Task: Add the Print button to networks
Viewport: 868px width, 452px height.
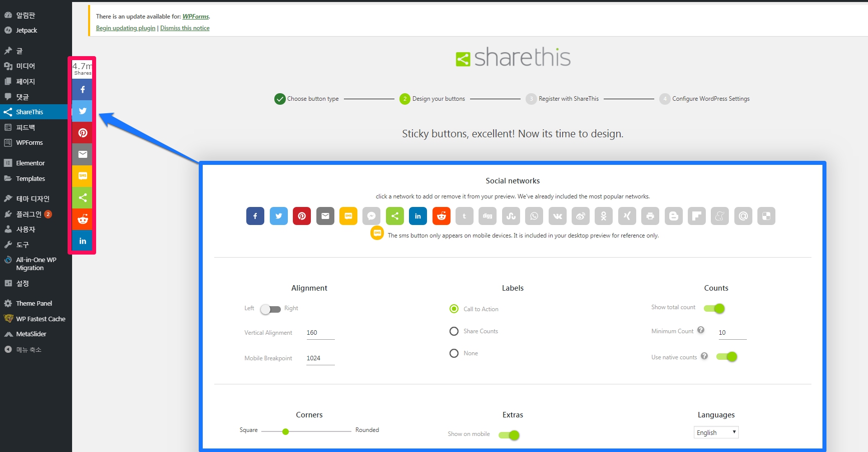Action: [650, 216]
